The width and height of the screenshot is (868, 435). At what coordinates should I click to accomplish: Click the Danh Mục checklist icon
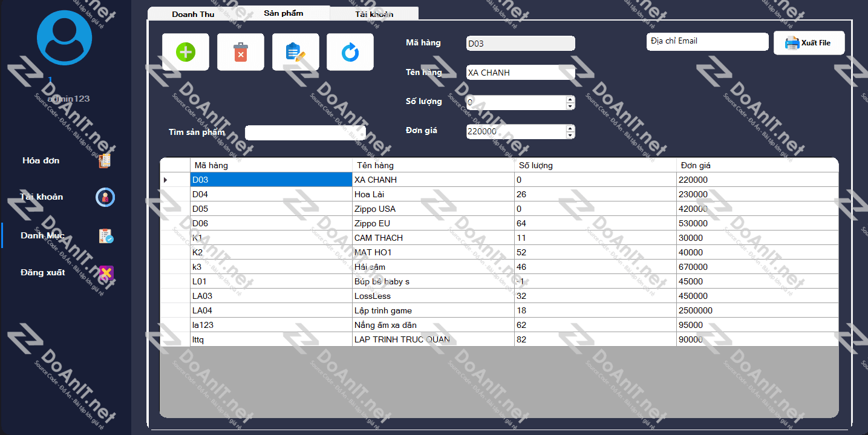click(106, 236)
